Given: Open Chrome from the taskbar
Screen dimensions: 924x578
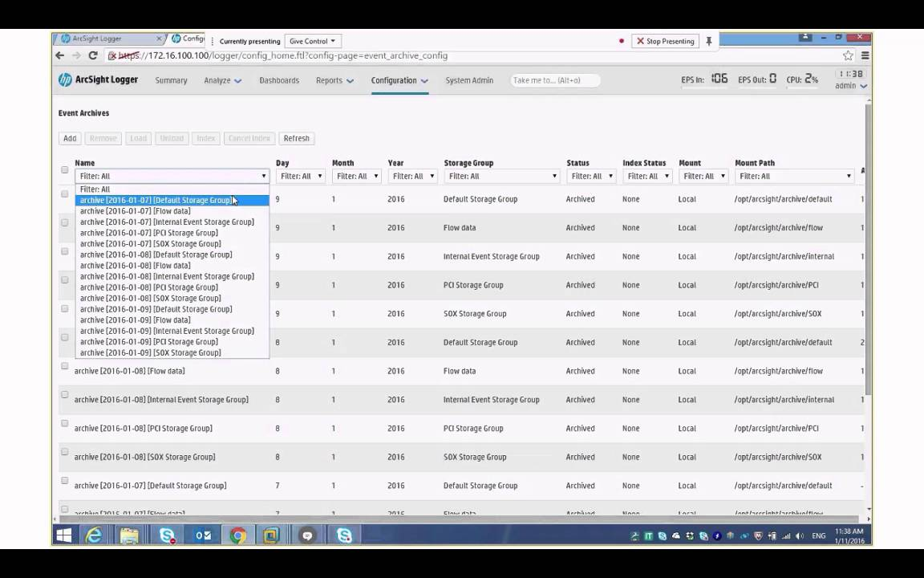Looking at the screenshot, I should point(237,535).
